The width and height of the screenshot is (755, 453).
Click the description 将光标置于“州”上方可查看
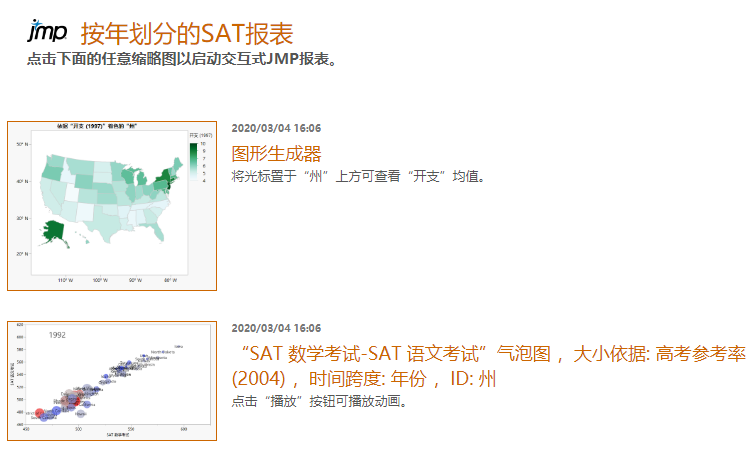pos(358,176)
